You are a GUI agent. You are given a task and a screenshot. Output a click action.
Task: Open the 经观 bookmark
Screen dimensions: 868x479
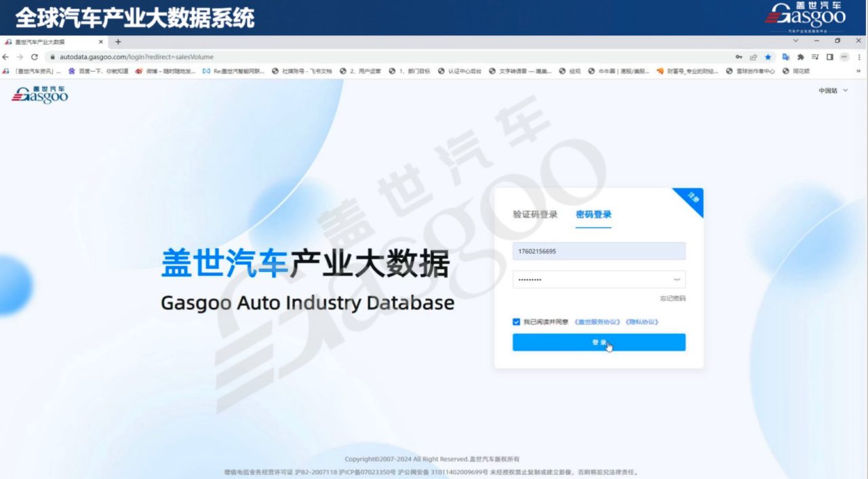(x=570, y=71)
